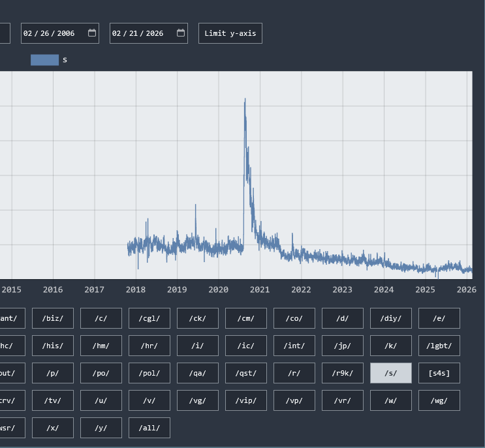Select the /qa/ board
The height and width of the screenshot is (448, 485).
pos(198,373)
